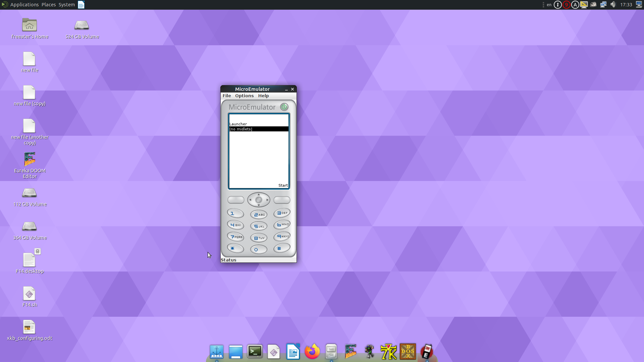
Task: Mute audio using the volume tray icon
Action: click(x=613, y=4)
